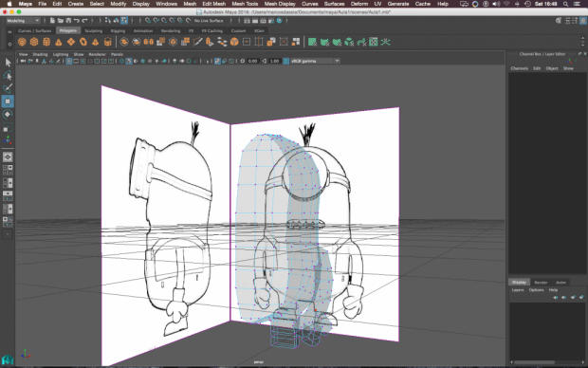Viewport: 588px width, 368px height.
Task: Toggle the highlighted viewport toolbar icon near 0.00
Action: click(217, 61)
